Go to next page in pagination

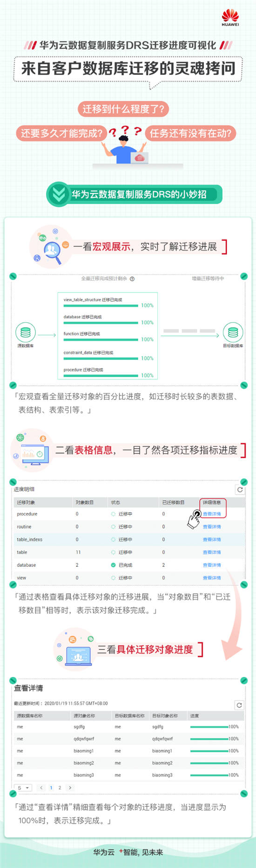point(70,788)
